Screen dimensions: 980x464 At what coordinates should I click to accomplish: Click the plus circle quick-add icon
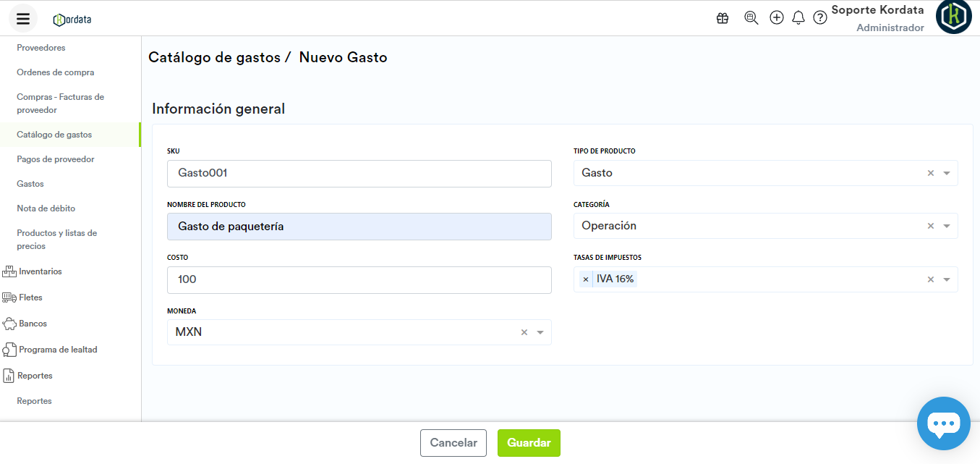[x=776, y=18]
